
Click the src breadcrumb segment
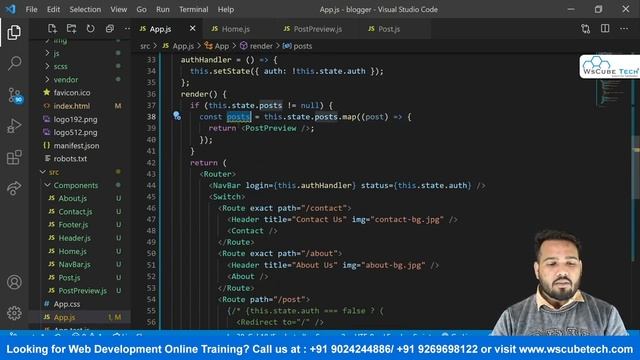[145, 46]
